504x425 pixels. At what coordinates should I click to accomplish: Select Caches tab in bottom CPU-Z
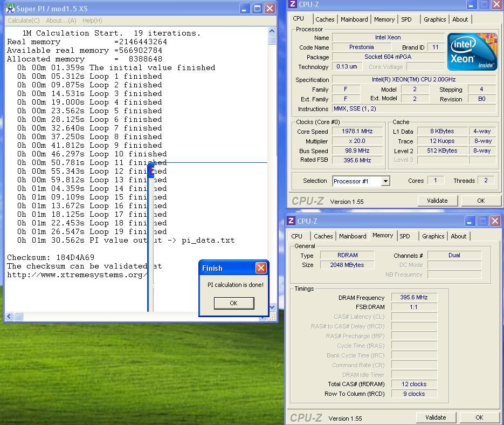coord(323,236)
